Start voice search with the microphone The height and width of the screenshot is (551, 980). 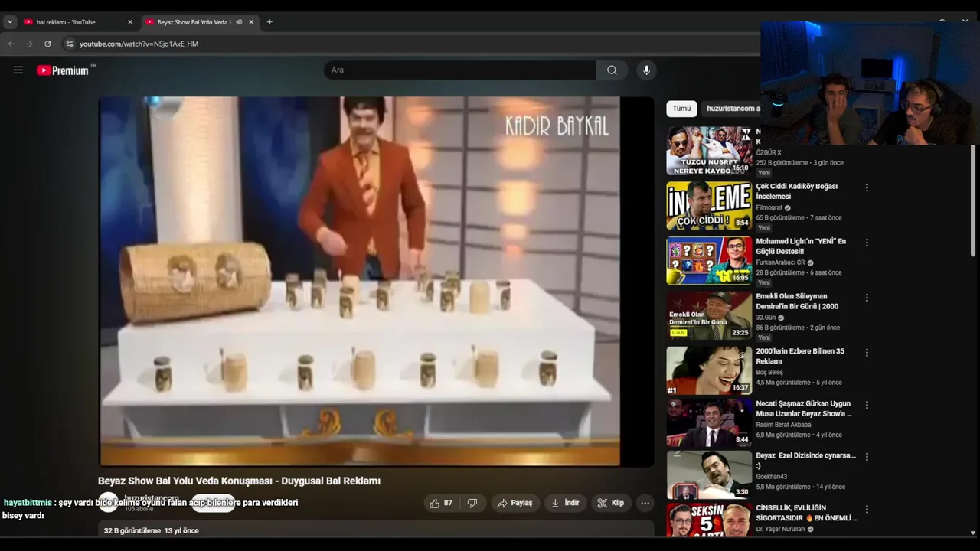click(646, 70)
